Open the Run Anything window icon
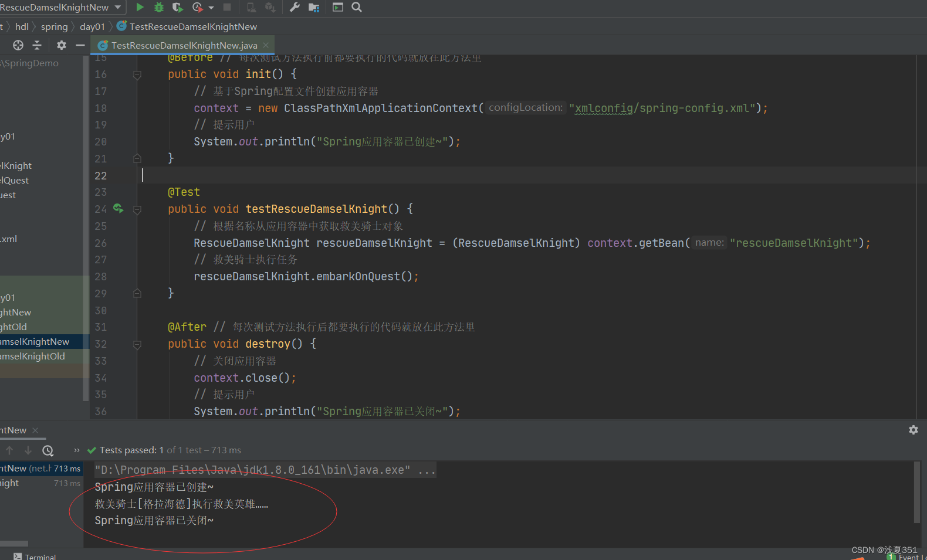Screen dimensions: 927x560 tap(338, 7)
